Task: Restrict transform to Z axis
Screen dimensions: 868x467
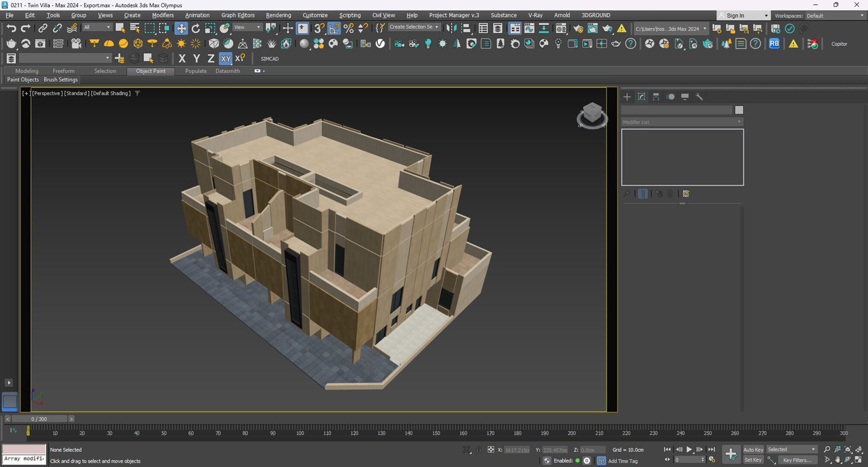Action: click(211, 58)
